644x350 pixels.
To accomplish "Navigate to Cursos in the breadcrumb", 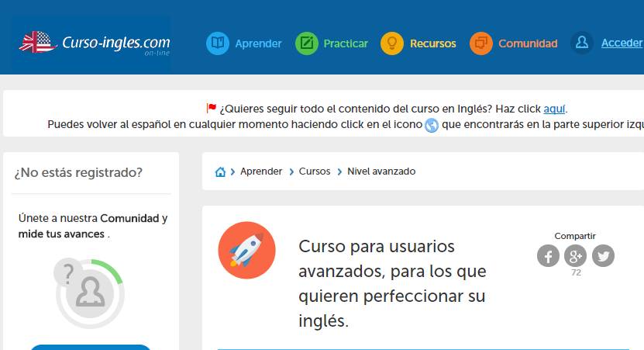I will tap(315, 172).
